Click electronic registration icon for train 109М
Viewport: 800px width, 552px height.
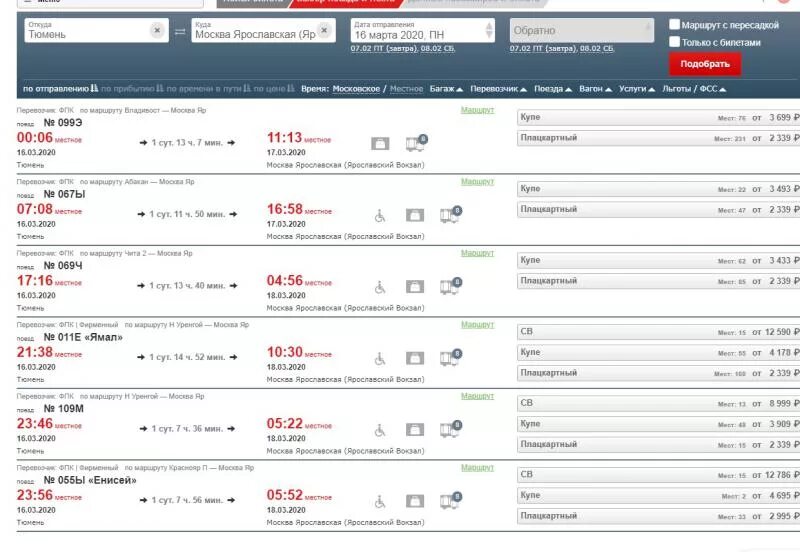click(451, 429)
